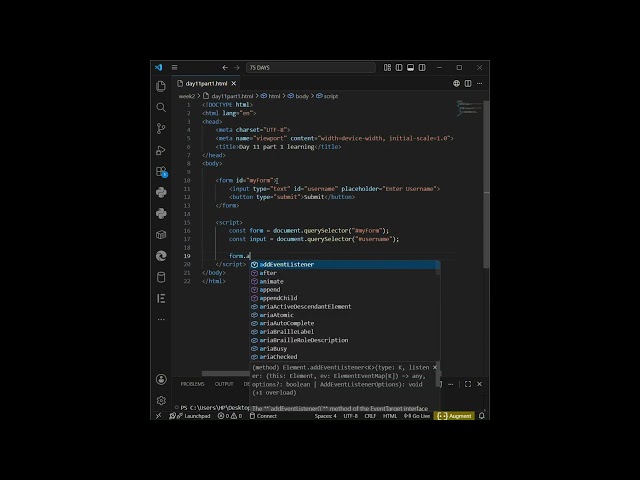Choose addEventListener suggestion
The height and width of the screenshot is (480, 640).
pos(343,264)
